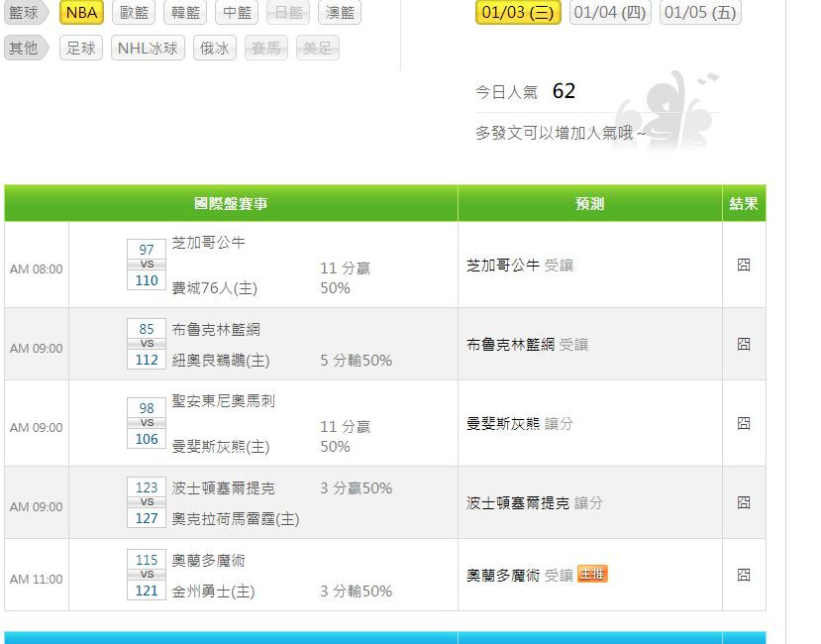The image size is (821, 644).
Task: Click result icon for 芝加哥公牛 prediction row
Action: coord(744,265)
